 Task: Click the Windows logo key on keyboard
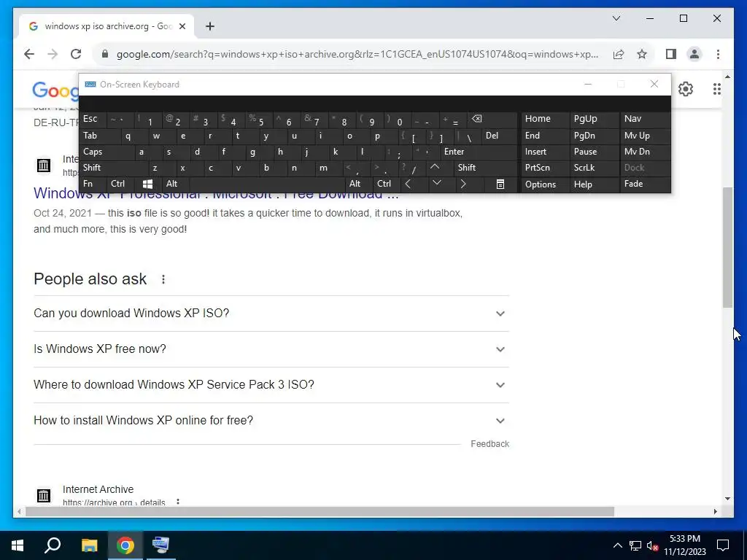pos(147,184)
